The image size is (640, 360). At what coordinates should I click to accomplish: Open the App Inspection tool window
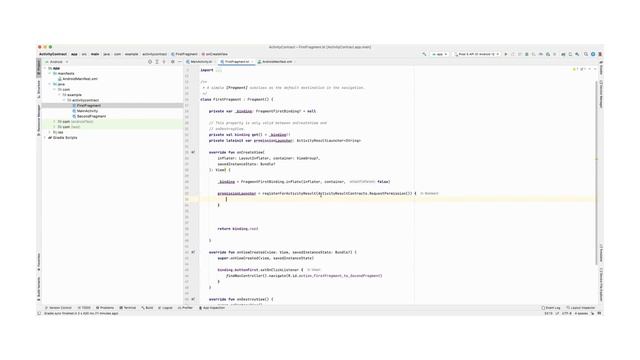tap(212, 308)
